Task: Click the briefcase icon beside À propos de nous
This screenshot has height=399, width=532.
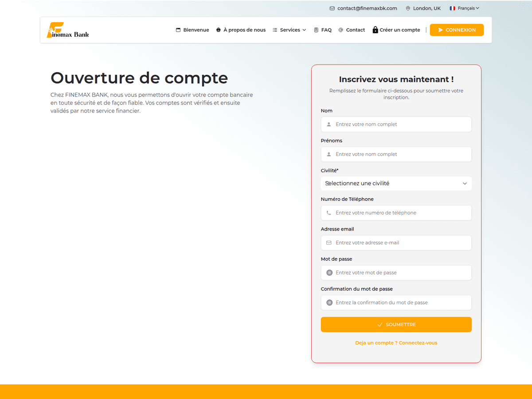Action: coord(219,30)
